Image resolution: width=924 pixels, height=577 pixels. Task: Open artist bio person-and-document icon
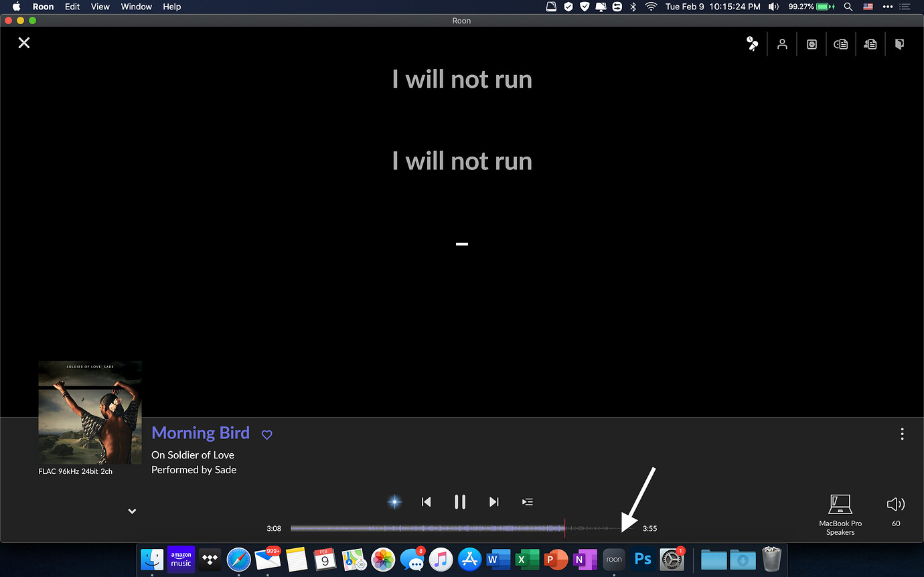[x=870, y=44]
